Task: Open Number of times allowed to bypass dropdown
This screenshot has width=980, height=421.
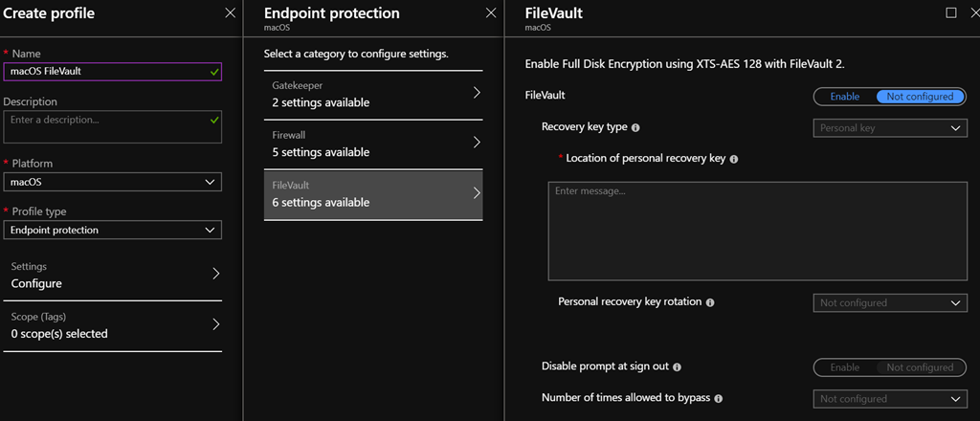Action: (x=889, y=399)
